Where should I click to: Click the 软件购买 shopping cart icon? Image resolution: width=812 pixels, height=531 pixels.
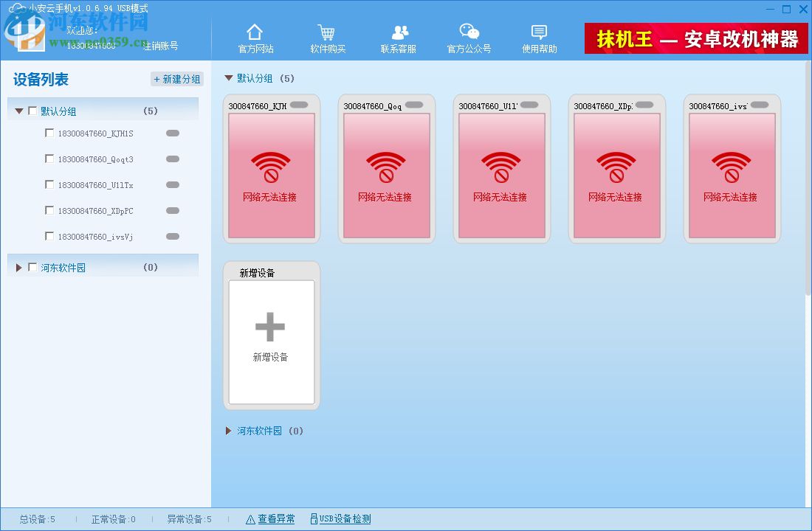tap(326, 32)
